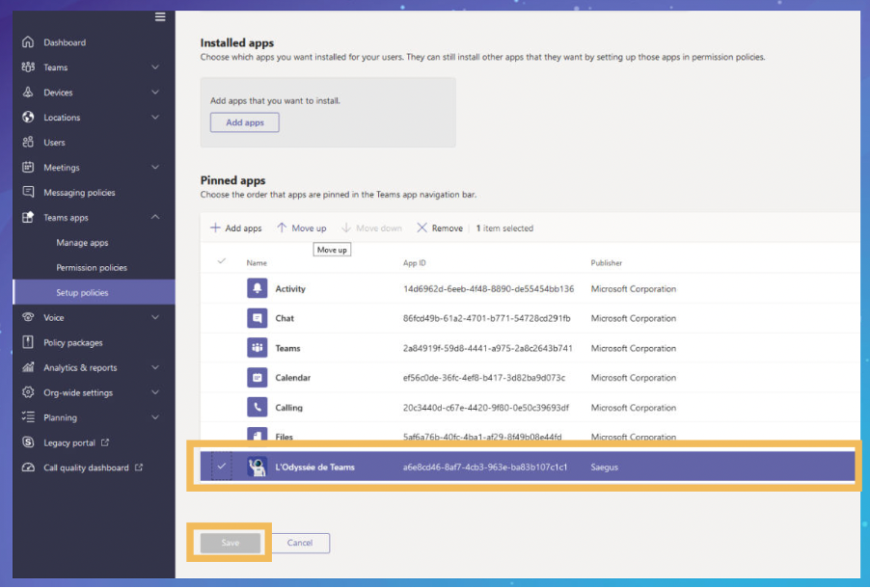
Task: Expand the Devices section chevron
Action: point(155,93)
